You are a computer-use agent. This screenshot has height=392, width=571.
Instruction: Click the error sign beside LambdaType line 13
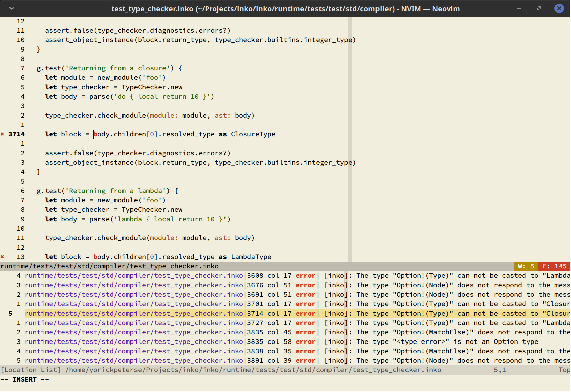pyautogui.click(x=3, y=257)
